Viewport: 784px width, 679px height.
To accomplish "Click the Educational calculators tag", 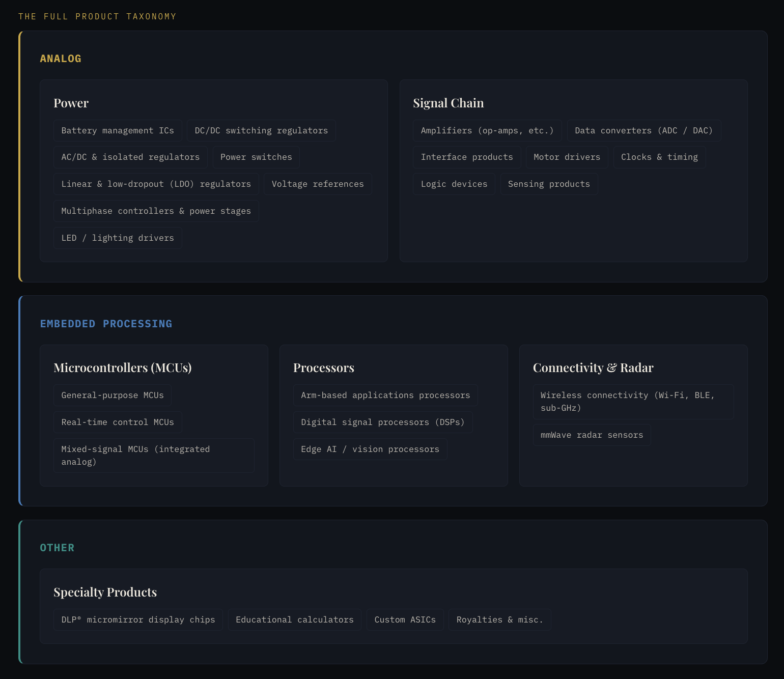I will click(x=295, y=620).
